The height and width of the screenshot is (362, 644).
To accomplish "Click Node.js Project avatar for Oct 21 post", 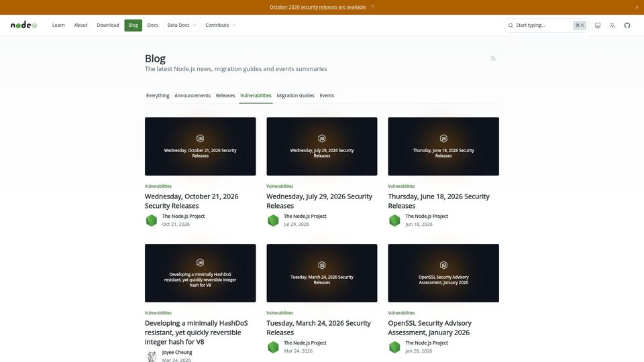I will (x=152, y=221).
